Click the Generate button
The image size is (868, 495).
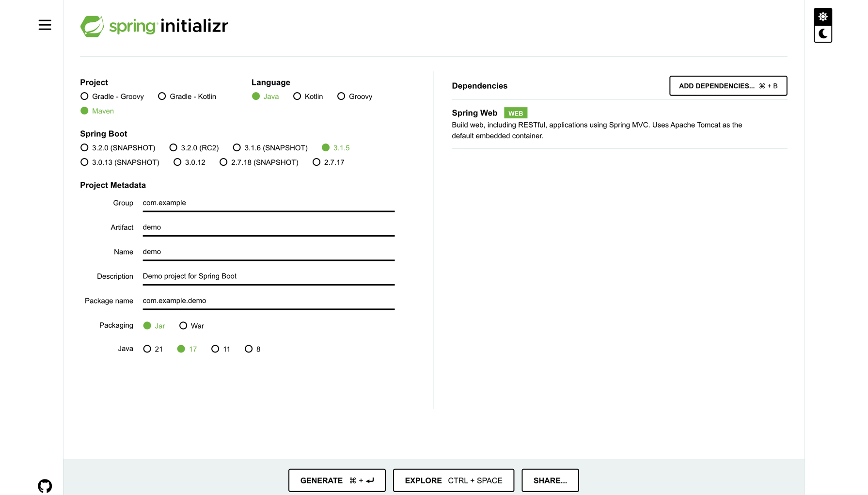(337, 480)
